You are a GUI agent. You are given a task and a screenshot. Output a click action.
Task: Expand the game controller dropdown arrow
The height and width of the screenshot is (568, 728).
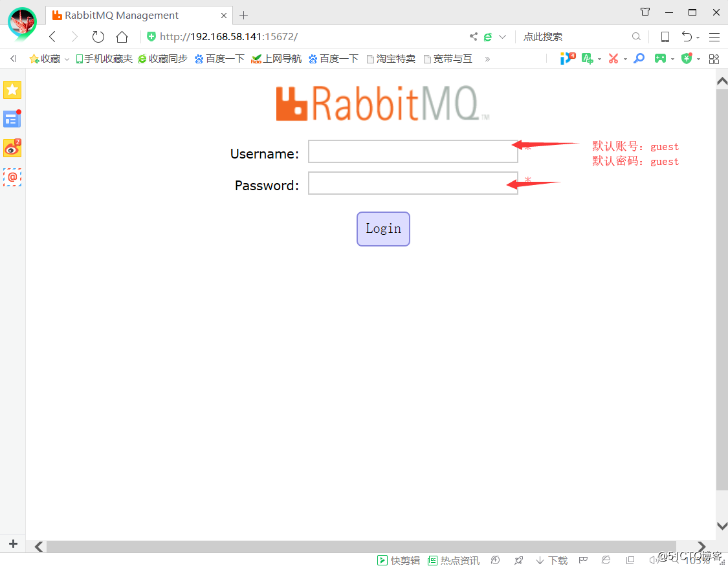click(672, 60)
